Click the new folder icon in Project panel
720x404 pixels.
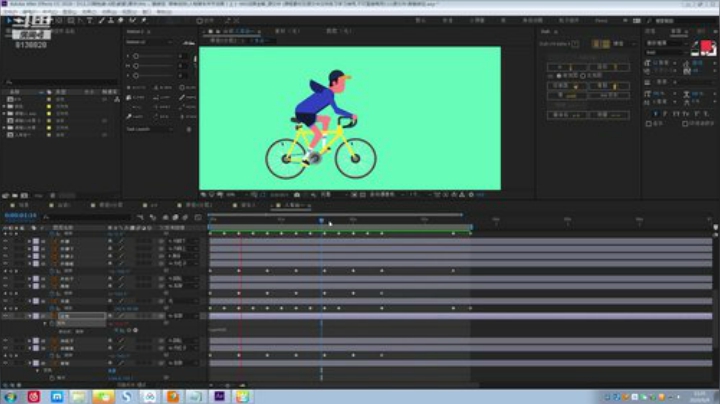(15, 196)
